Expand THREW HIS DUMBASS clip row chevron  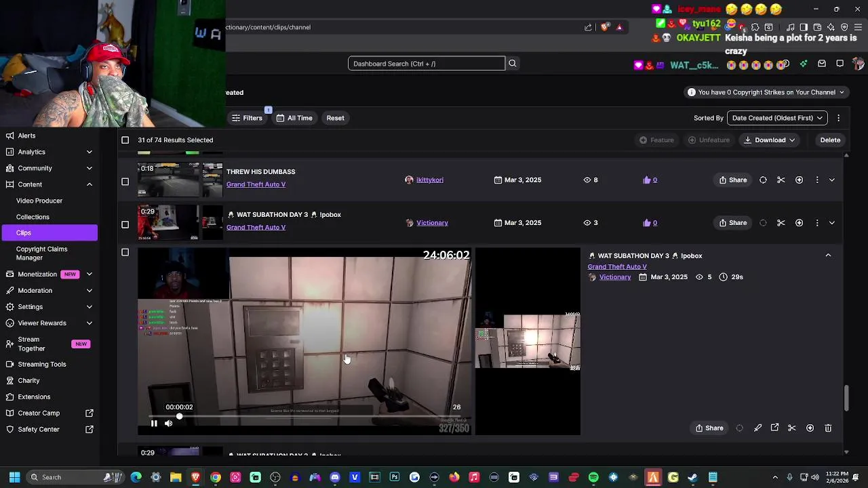(832, 180)
